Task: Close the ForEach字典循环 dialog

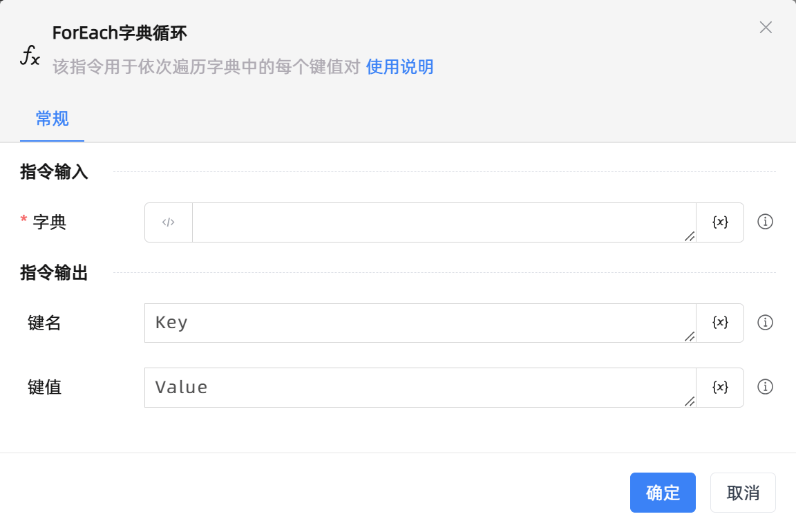Action: [766, 28]
